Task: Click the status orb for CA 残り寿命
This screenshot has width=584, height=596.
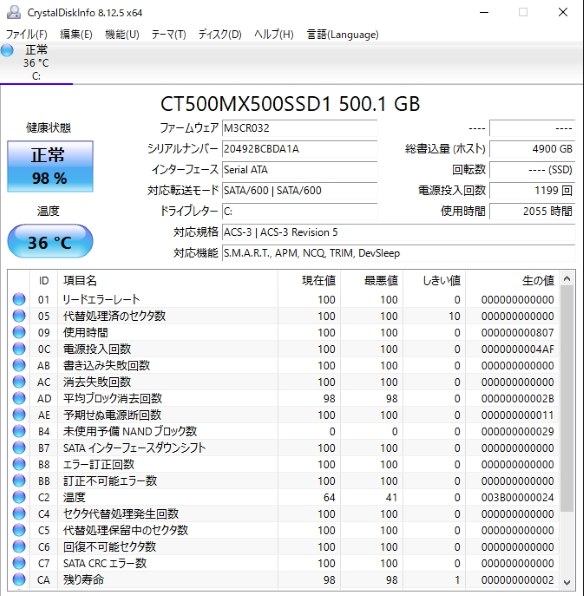Action: (19, 580)
